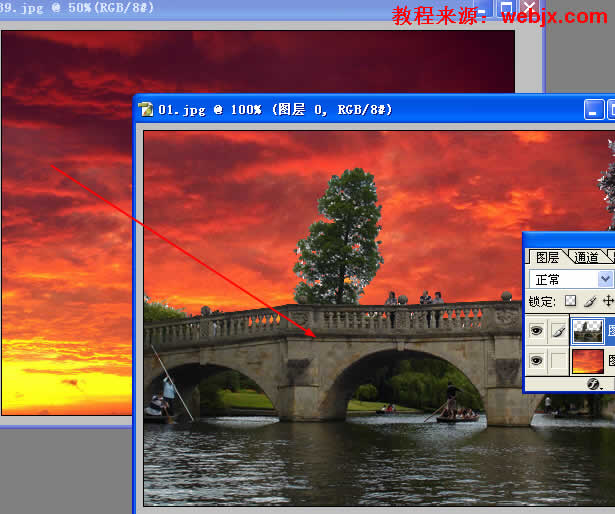Select the bridge layer thumbnail
Screen dimensions: 615x514
click(588, 332)
